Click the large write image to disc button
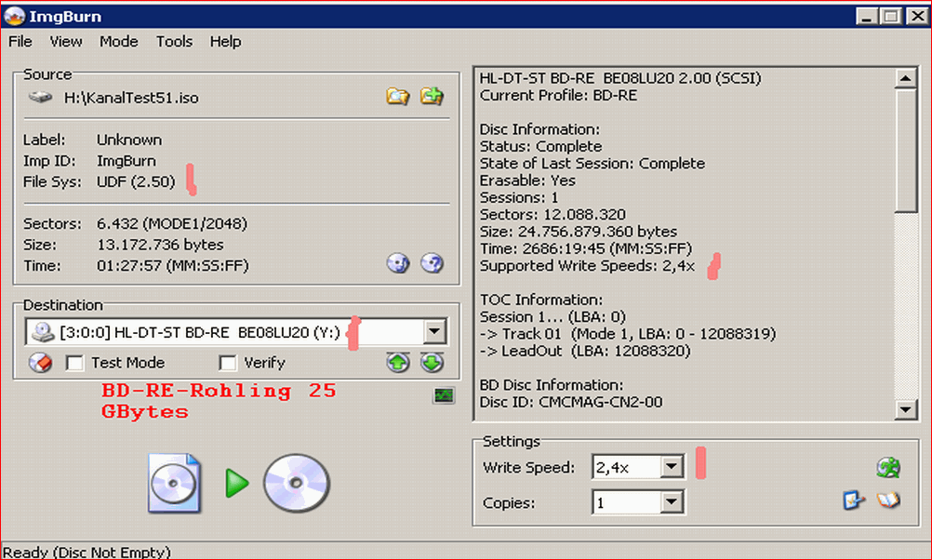932x560 pixels. click(238, 483)
